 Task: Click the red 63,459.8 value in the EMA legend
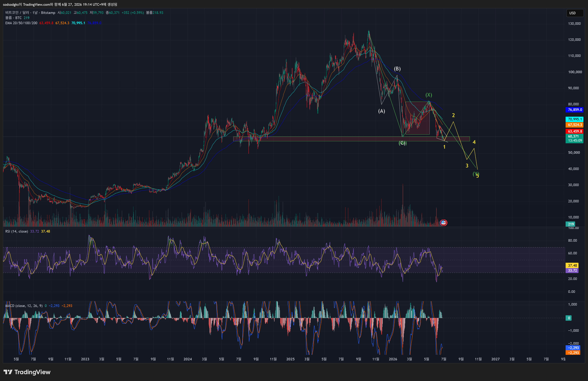click(x=46, y=23)
